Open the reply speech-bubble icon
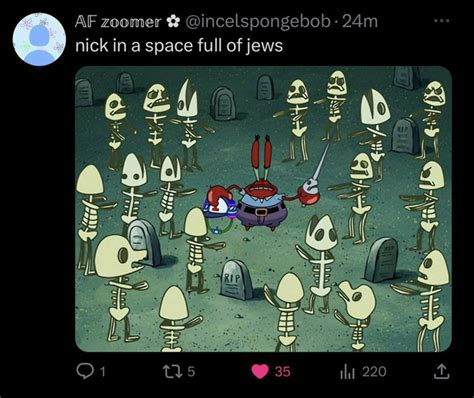This screenshot has height=398, width=474. [x=84, y=371]
